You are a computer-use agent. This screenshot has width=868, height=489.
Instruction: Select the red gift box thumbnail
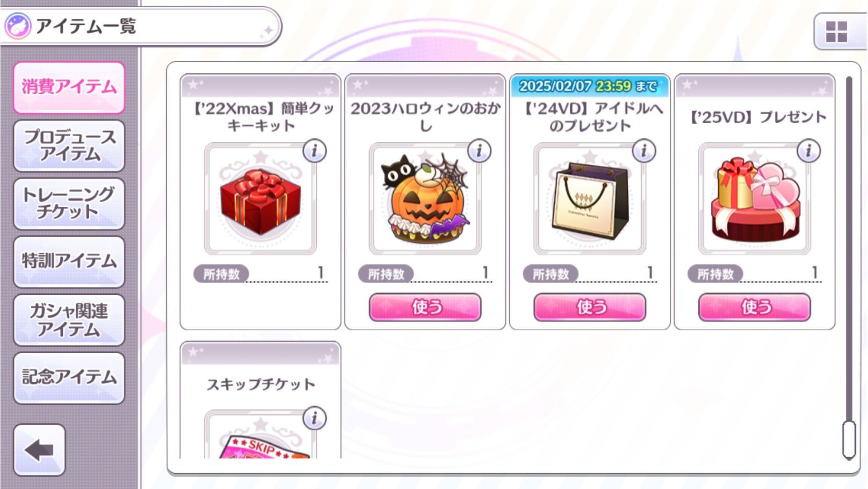pos(260,199)
